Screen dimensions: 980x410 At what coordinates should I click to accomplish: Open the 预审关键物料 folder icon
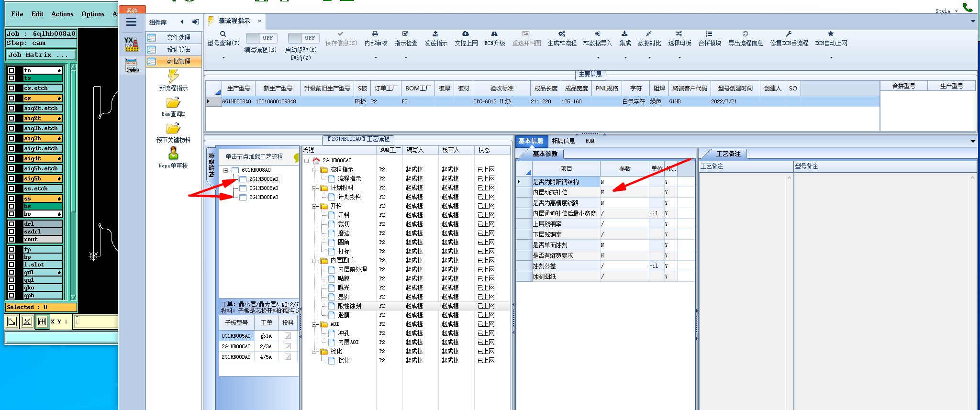coord(173,129)
